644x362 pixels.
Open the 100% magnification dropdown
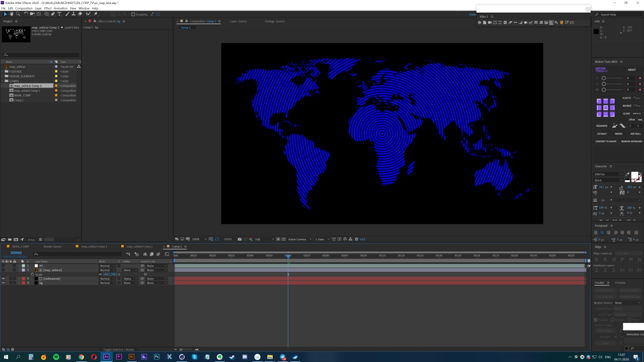coord(200,239)
